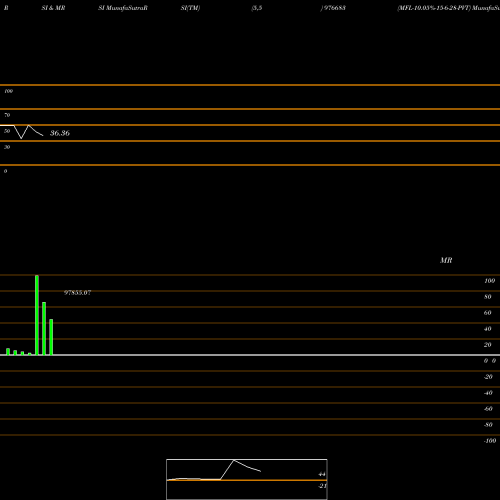Click the value 44 in the mini chart
Screen dimensions: 500x500
point(322,474)
